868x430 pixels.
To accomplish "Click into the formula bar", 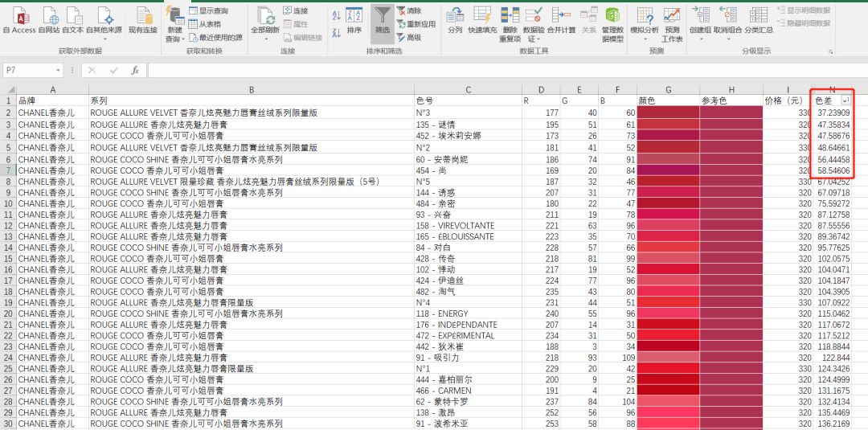I will tap(506, 70).
